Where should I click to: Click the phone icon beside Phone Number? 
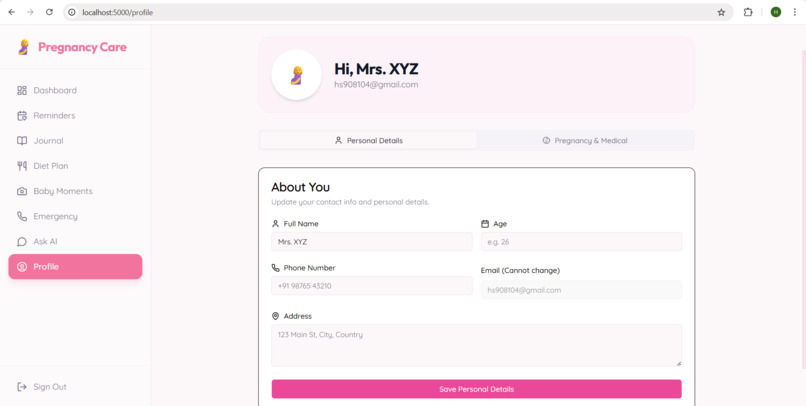click(x=276, y=268)
